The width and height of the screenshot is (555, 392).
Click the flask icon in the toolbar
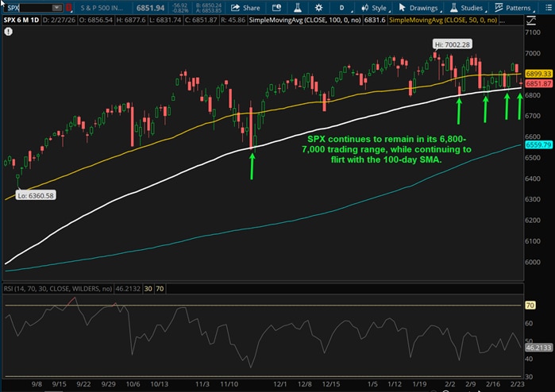click(x=297, y=8)
